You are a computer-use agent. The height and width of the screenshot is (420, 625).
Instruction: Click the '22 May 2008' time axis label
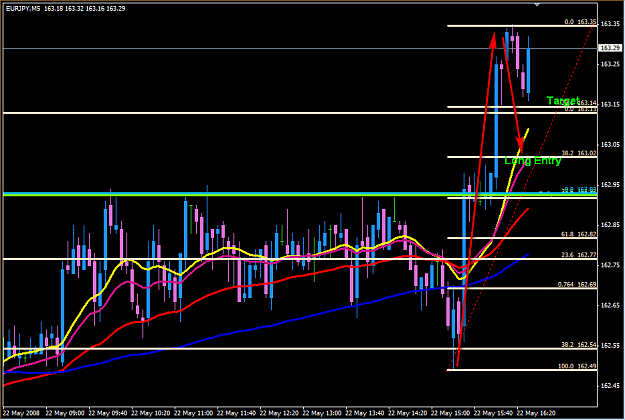[x=21, y=413]
